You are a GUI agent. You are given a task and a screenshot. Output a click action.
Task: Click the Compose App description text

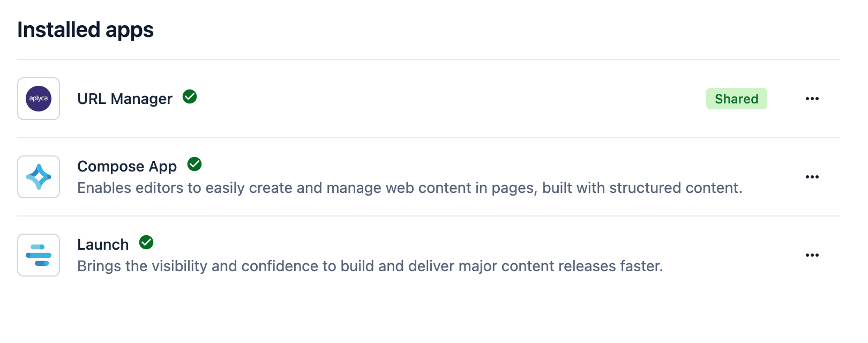click(x=409, y=188)
